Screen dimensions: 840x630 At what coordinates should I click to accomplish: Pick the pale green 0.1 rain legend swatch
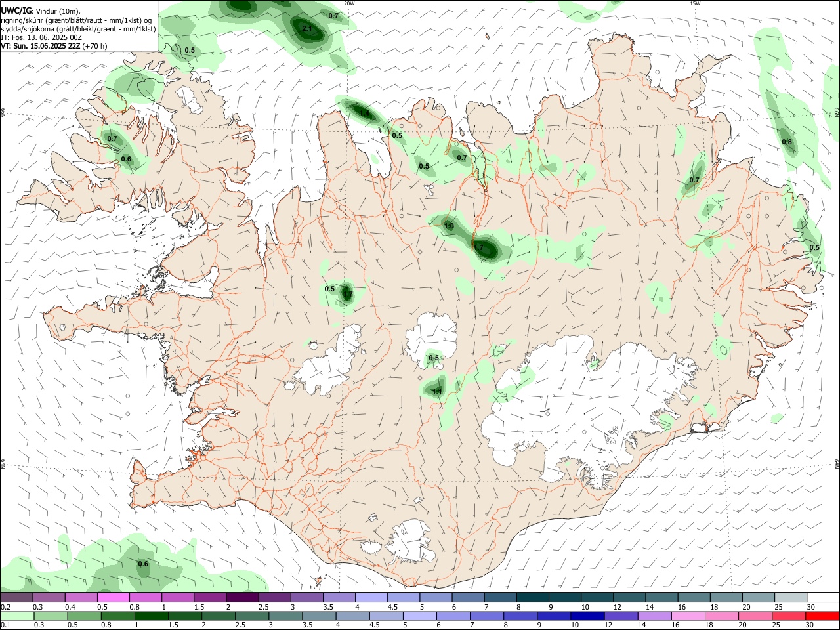(16, 616)
